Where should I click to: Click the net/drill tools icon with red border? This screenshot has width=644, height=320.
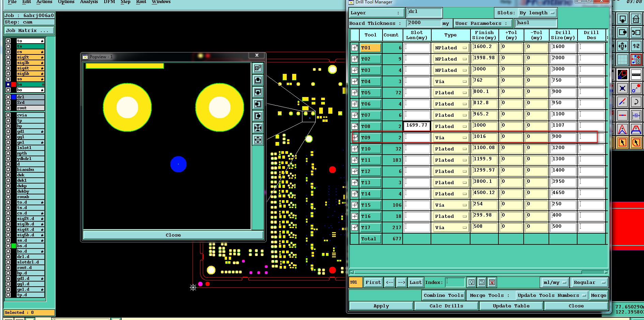point(636,60)
